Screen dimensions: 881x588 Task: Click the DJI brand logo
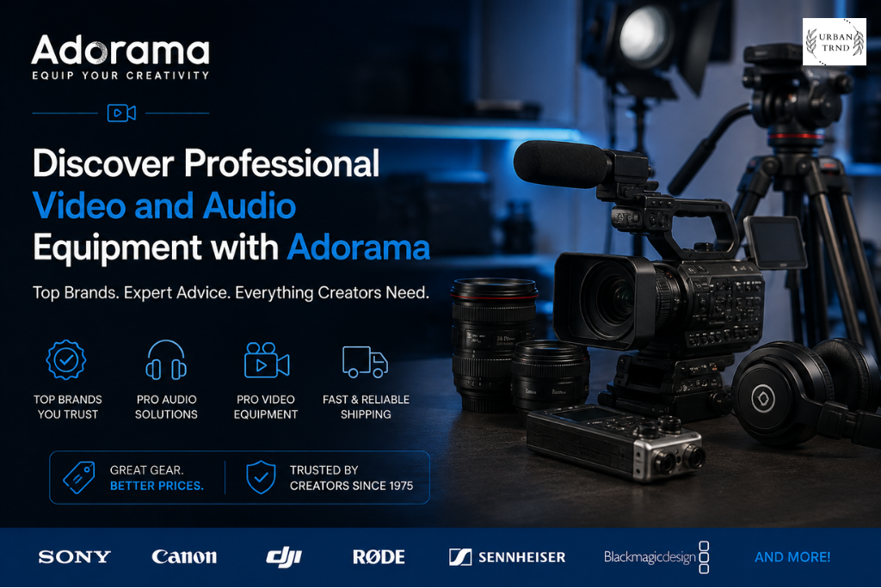pyautogui.click(x=284, y=557)
